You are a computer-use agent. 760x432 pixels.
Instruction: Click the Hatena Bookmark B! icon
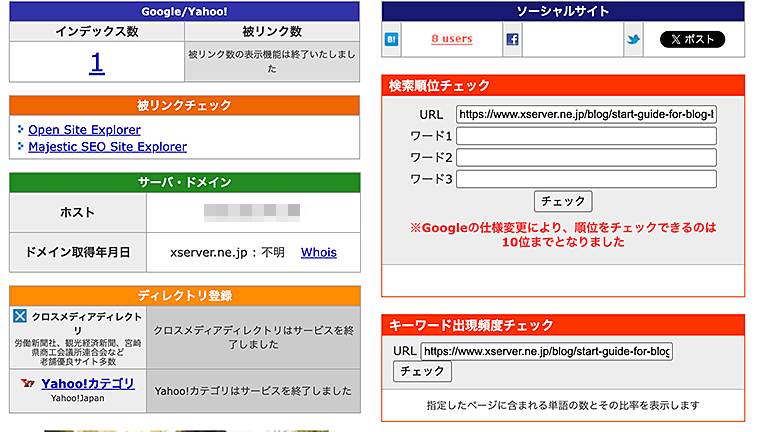click(391, 39)
